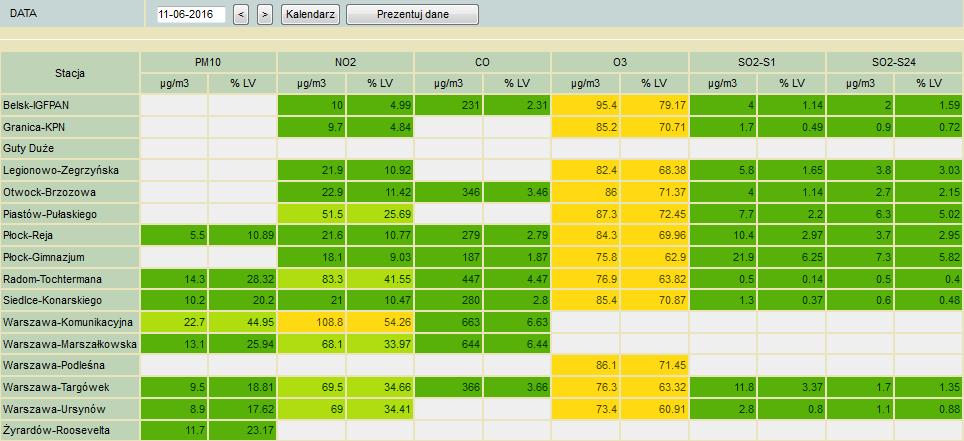Click NO2 value 51.5 for Piastów-Pułaskiego
The width and height of the screenshot is (964, 441).
(311, 213)
